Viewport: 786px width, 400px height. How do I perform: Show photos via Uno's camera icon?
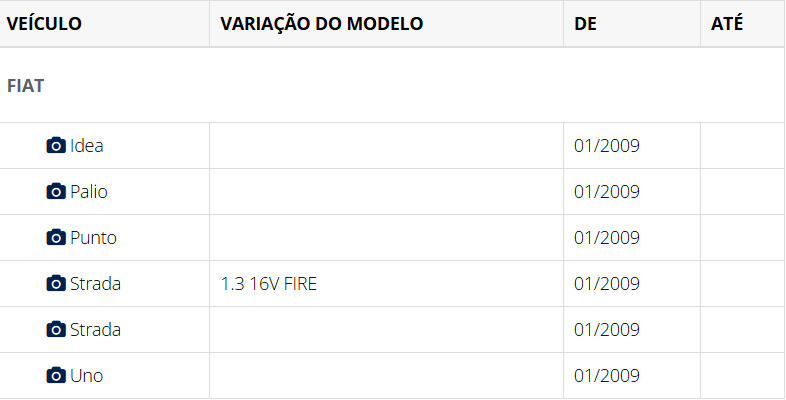pos(56,376)
